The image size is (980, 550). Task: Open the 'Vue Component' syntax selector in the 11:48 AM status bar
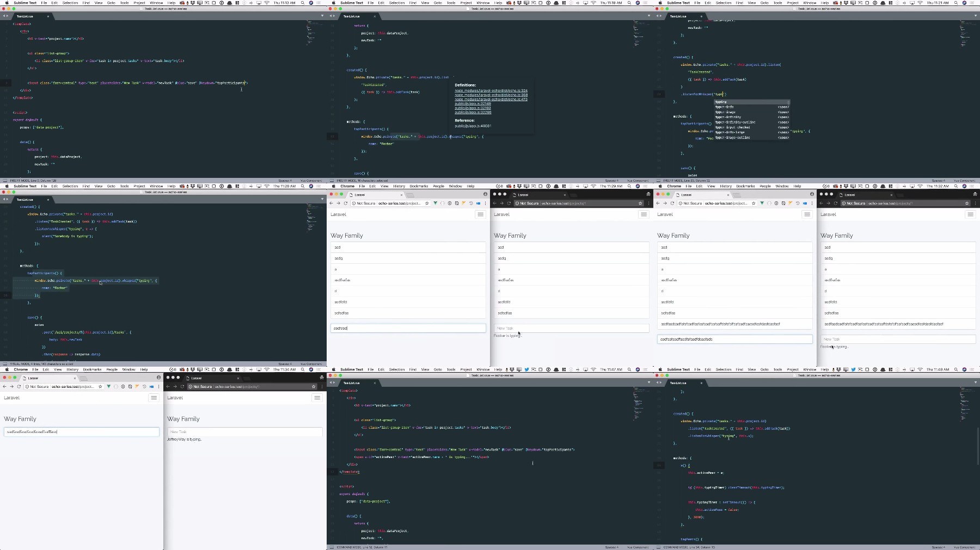click(x=964, y=547)
